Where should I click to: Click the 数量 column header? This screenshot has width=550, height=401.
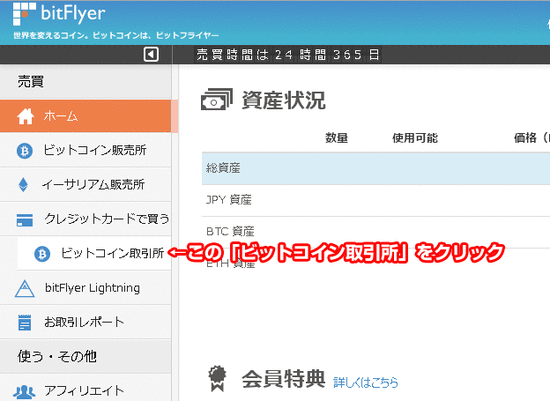[336, 138]
